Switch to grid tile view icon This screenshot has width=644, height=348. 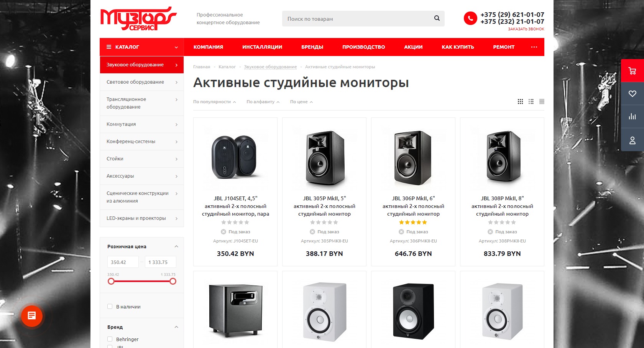[520, 102]
